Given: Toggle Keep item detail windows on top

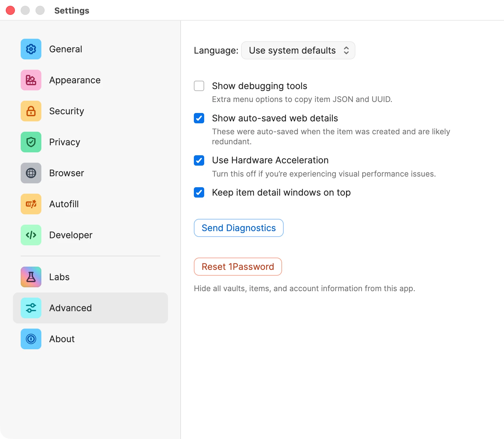Looking at the screenshot, I should click(199, 192).
